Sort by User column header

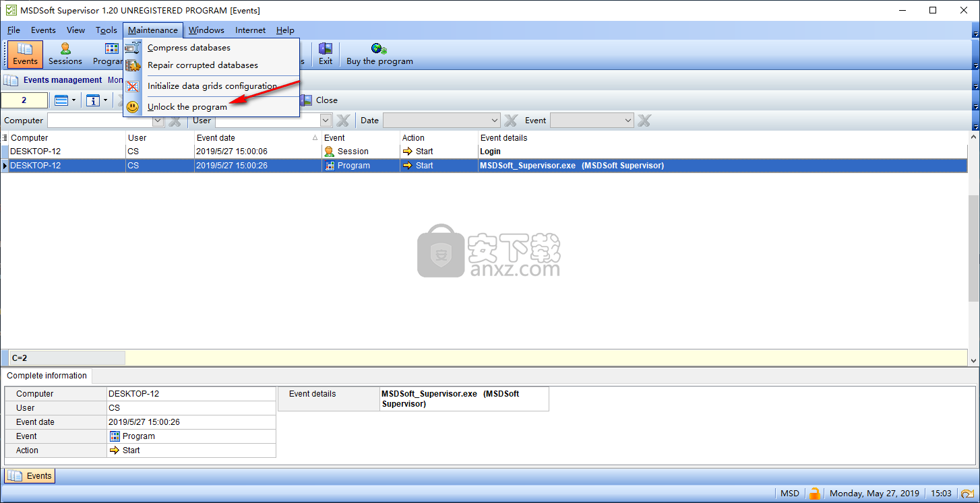tap(160, 138)
